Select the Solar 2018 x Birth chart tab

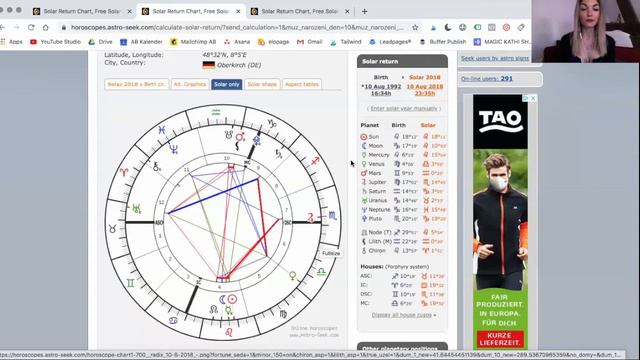pos(136,84)
